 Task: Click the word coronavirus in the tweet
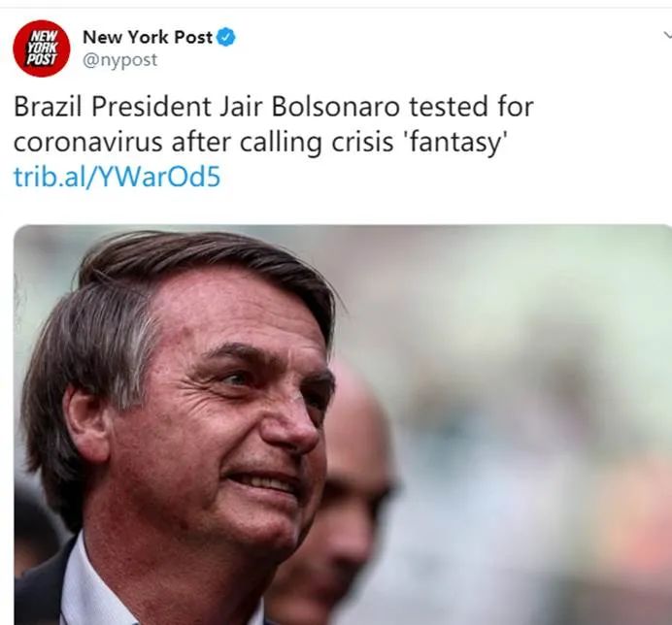click(87, 143)
